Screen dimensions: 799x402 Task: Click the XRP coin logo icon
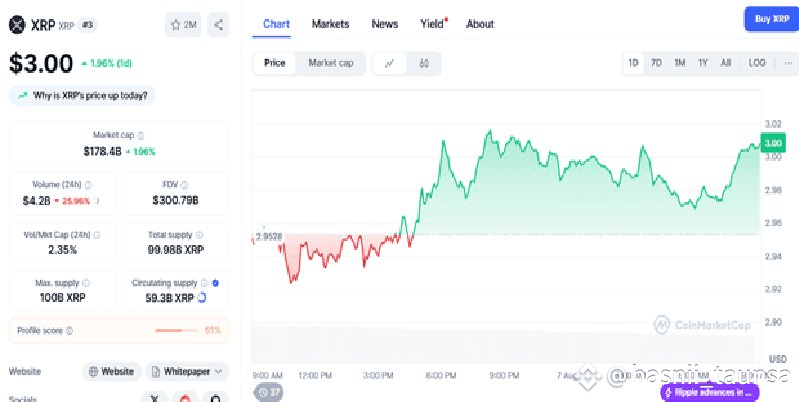pos(16,24)
